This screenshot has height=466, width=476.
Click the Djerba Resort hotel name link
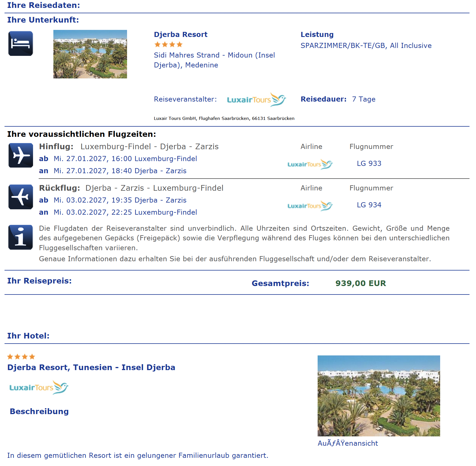181,34
